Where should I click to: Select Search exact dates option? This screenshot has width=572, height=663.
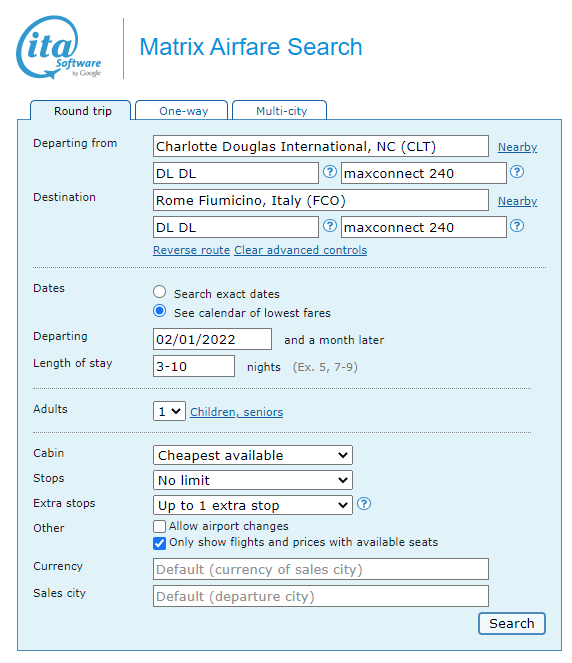(159, 292)
